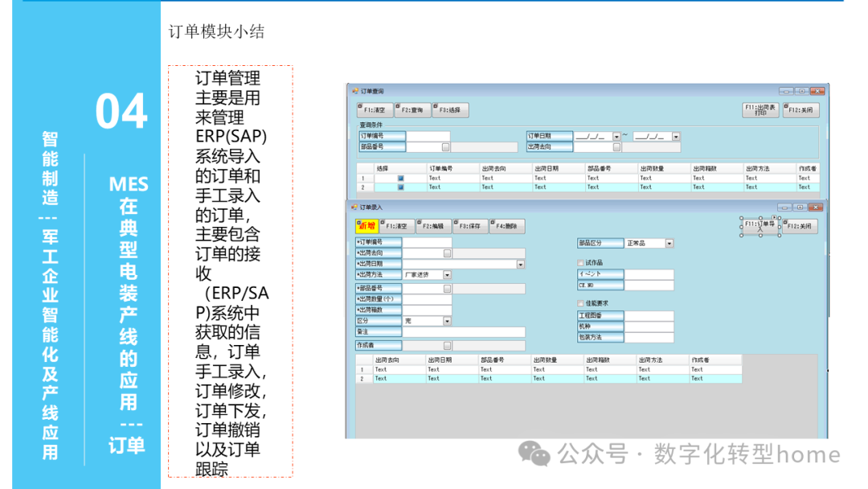Open the 部品番号 browse icon in 订单录入
Viewport: 868px width, 489px height.
pyautogui.click(x=445, y=288)
